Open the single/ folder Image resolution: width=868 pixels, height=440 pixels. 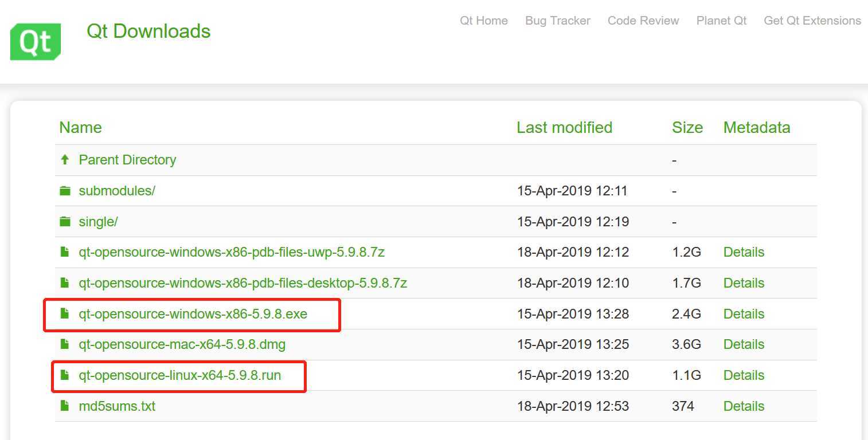point(98,222)
